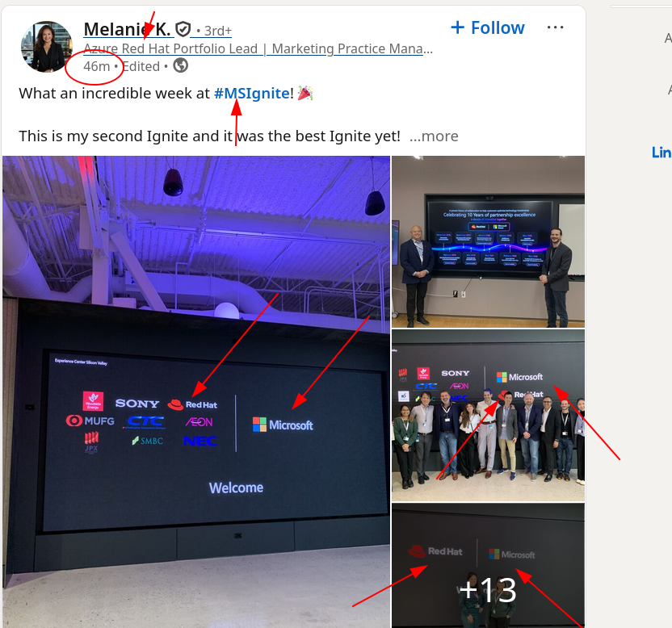Click the 46m post timestamp
This screenshot has height=628, width=672.
click(96, 66)
